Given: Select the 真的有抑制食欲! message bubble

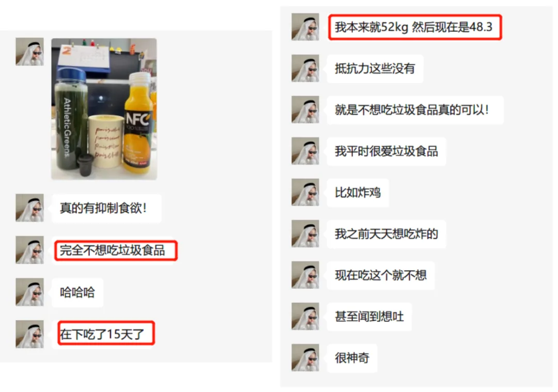Looking at the screenshot, I should click(x=106, y=208).
